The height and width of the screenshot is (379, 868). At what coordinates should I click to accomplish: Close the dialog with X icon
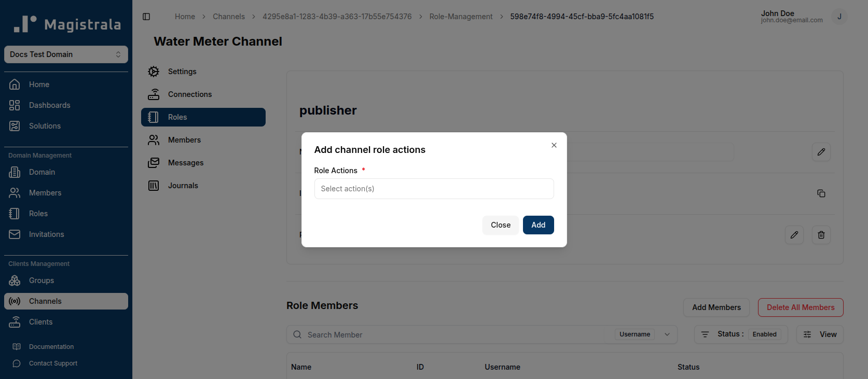tap(554, 145)
